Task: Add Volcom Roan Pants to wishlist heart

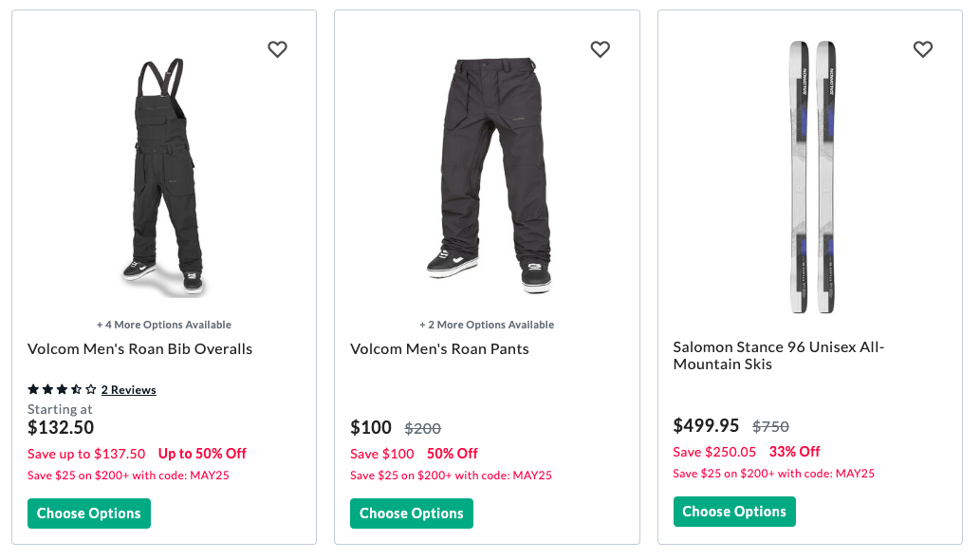Action: pyautogui.click(x=600, y=49)
